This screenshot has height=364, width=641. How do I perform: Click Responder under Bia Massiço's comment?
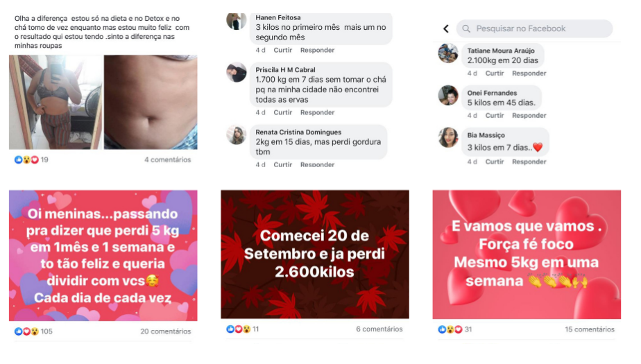[x=529, y=162]
